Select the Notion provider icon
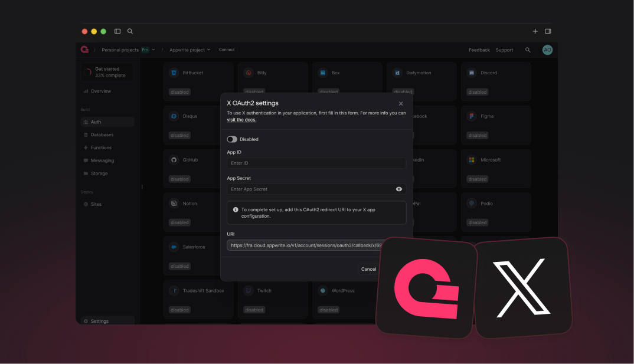 (174, 203)
